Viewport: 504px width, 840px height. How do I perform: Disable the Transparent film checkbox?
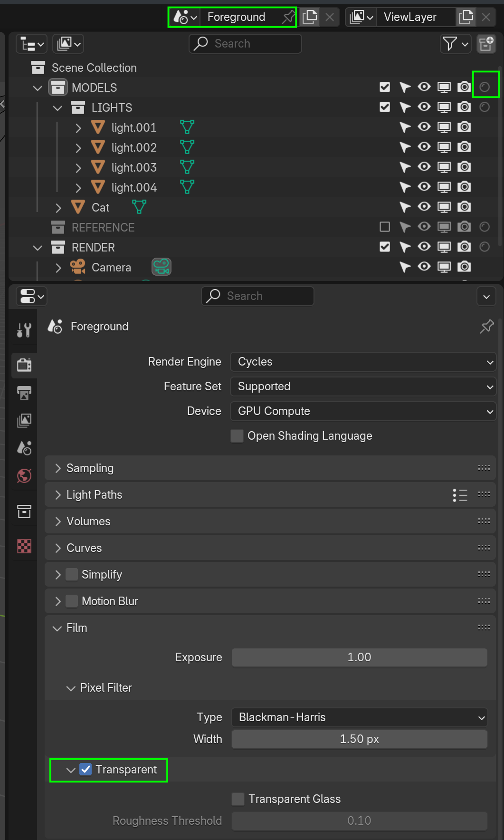[86, 770]
